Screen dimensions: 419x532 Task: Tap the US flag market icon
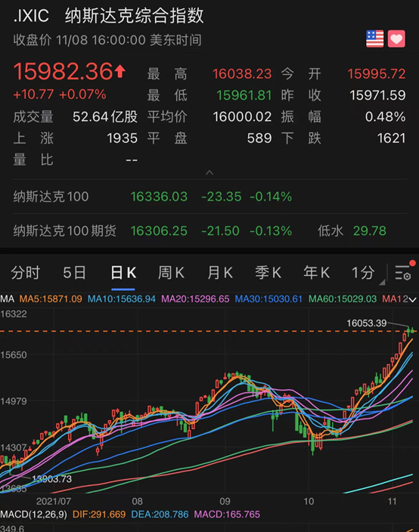tap(375, 39)
